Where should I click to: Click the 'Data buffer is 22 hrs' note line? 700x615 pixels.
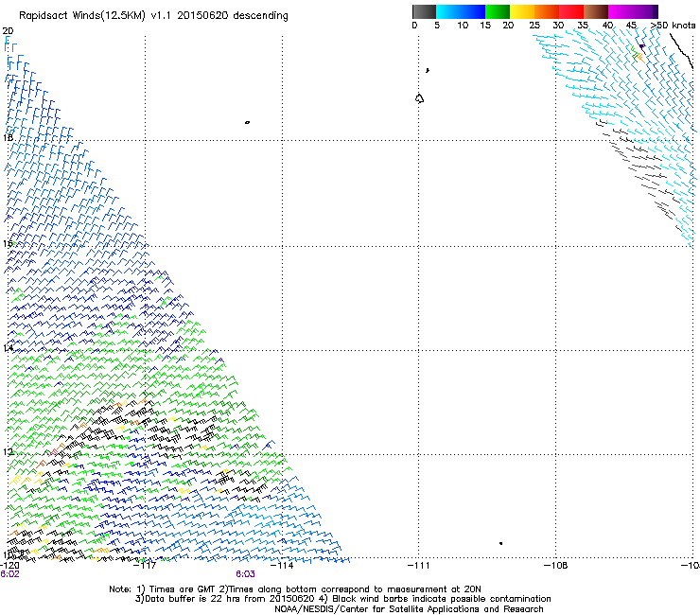[342, 599]
